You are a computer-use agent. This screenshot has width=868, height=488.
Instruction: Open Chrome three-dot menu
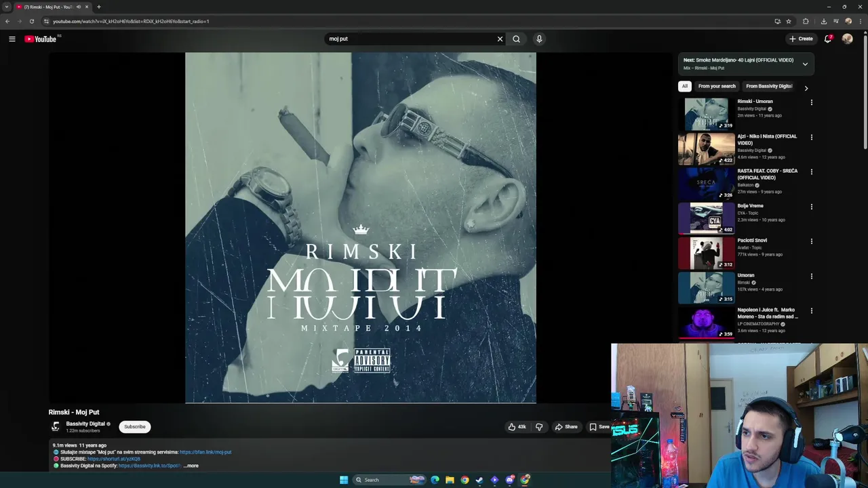860,21
